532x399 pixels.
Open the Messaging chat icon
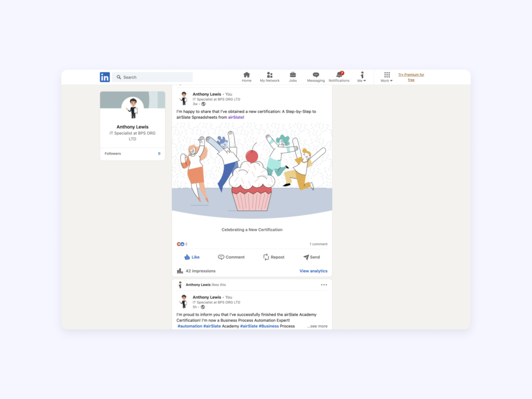tap(316, 75)
